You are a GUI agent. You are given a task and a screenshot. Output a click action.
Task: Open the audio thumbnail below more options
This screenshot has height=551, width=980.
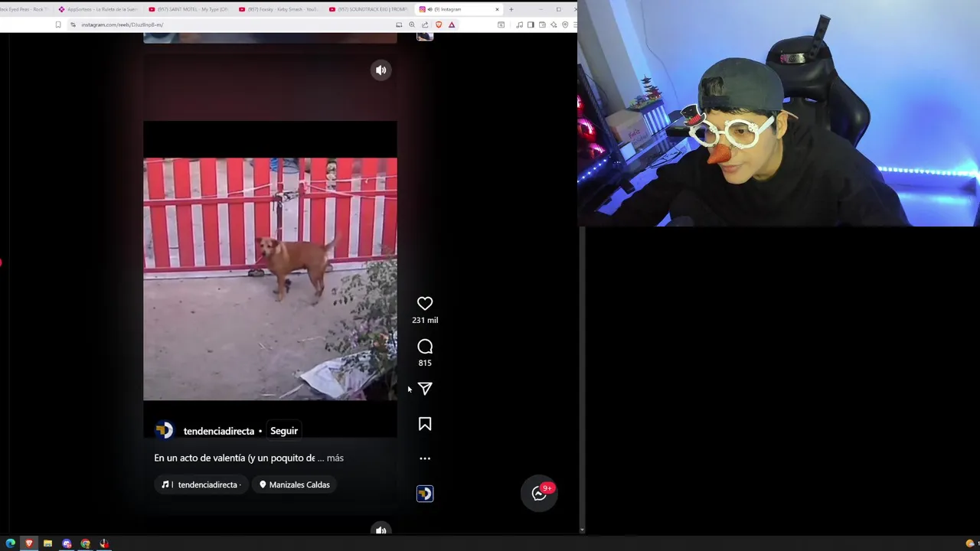[x=425, y=494]
